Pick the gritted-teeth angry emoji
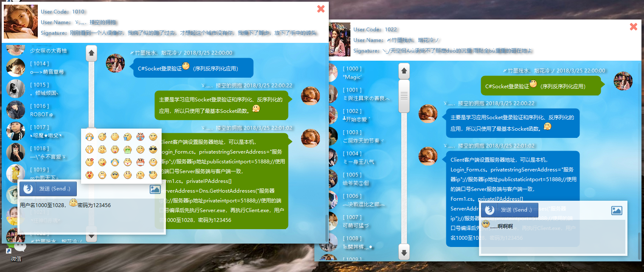 point(140,162)
